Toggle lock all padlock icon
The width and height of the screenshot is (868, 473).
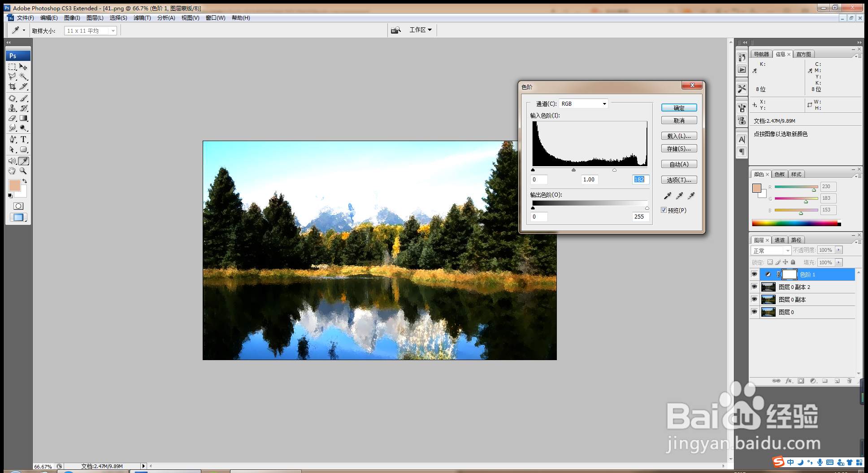(x=793, y=262)
